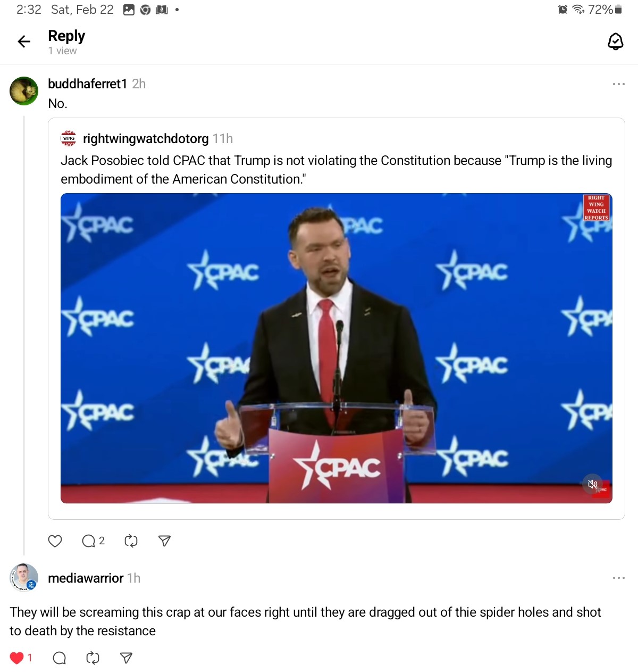Share buddhaferret1's post via send icon
638x672 pixels.
click(x=165, y=541)
